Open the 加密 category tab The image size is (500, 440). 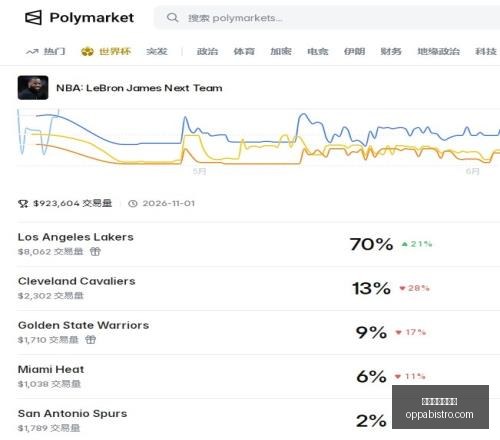tap(281, 51)
